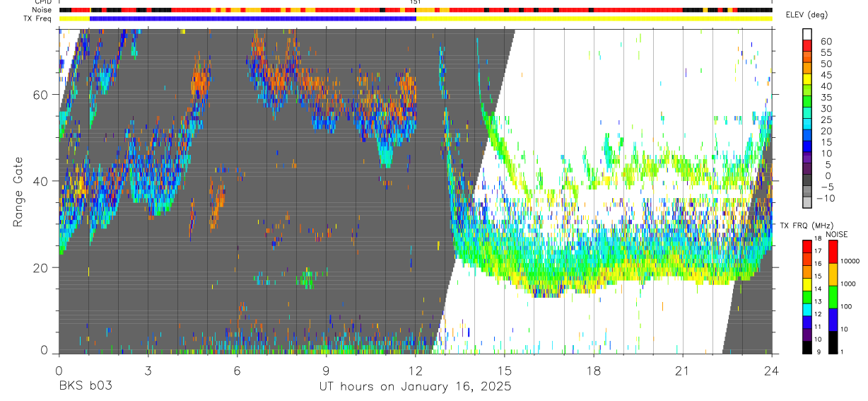Image resolution: width=868 pixels, height=401 pixels.
Task: Click the red 17–18 MHz frequency swatch
Action: click(x=807, y=246)
